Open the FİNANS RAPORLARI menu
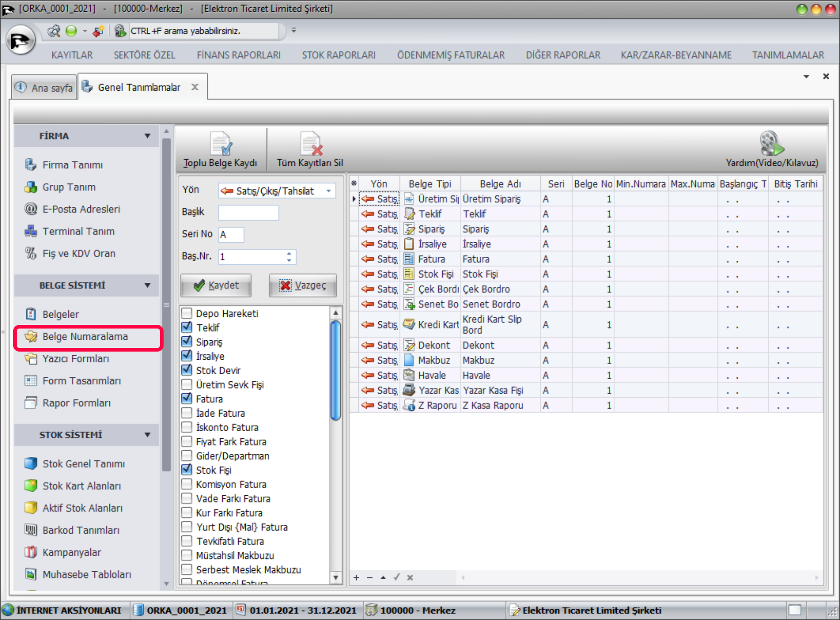This screenshot has width=840, height=620. pos(239,55)
